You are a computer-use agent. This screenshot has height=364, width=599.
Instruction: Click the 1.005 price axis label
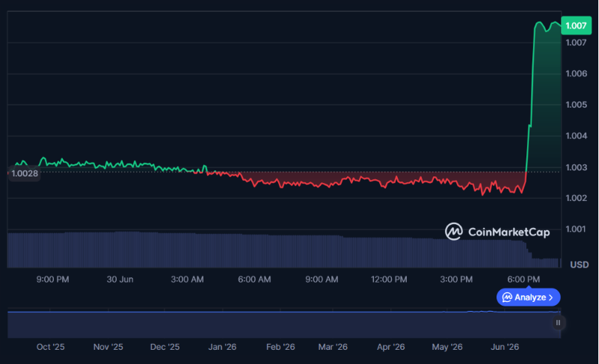tap(576, 105)
